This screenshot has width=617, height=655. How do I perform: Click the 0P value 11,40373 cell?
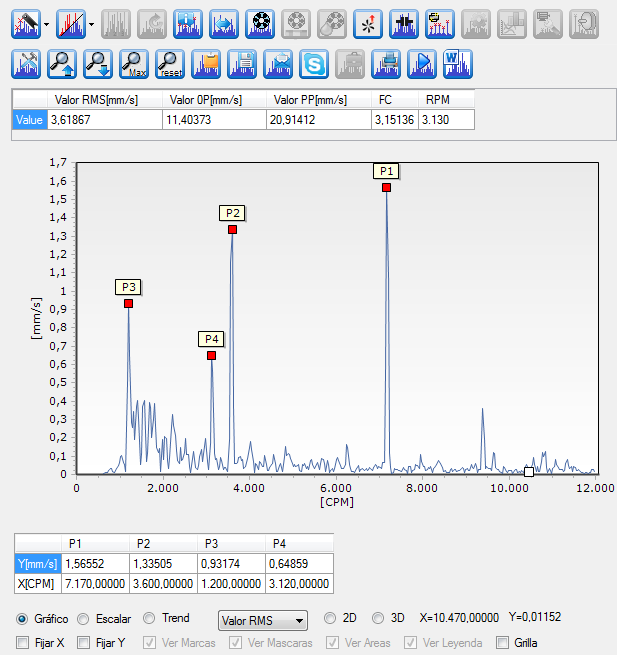214,120
